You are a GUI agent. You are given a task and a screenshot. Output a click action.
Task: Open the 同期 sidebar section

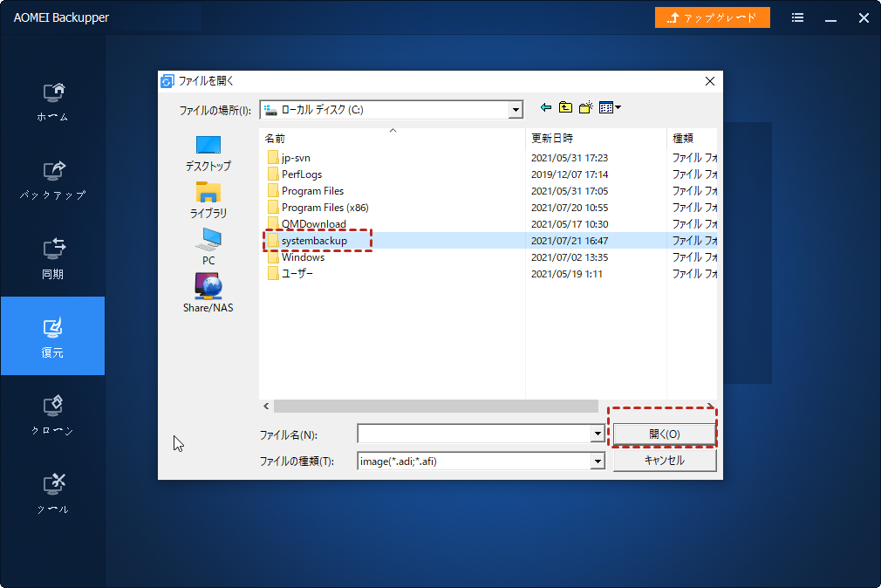click(52, 259)
